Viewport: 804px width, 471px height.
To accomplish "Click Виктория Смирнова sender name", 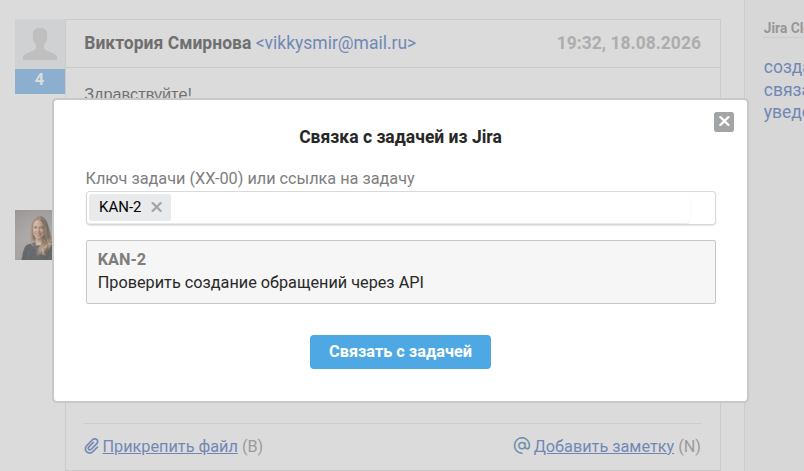I will coord(168,43).
